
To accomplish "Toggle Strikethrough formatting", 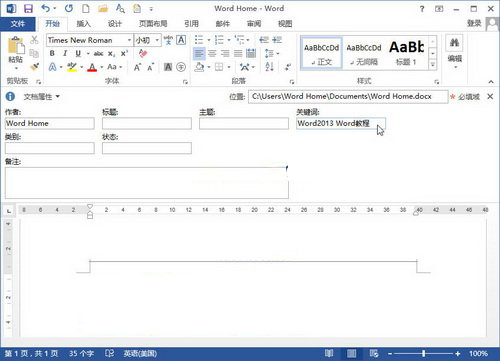I will click(98, 53).
